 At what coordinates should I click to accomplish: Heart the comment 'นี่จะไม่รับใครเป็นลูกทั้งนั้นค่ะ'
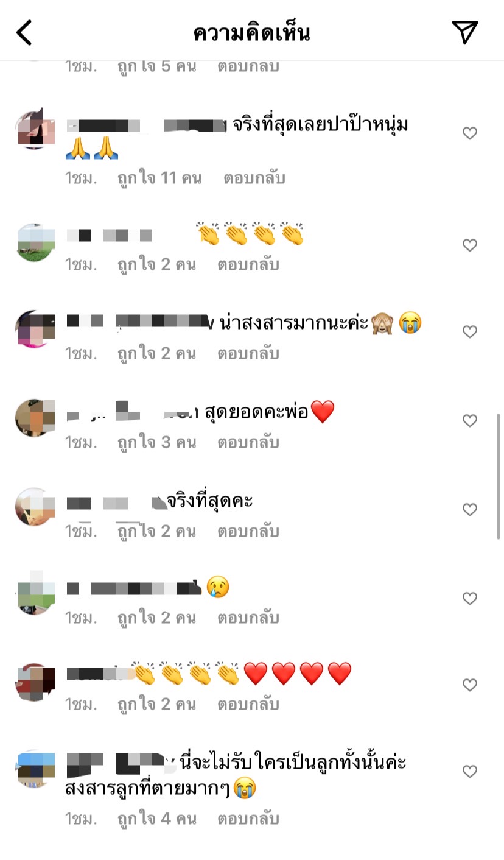pos(469,771)
